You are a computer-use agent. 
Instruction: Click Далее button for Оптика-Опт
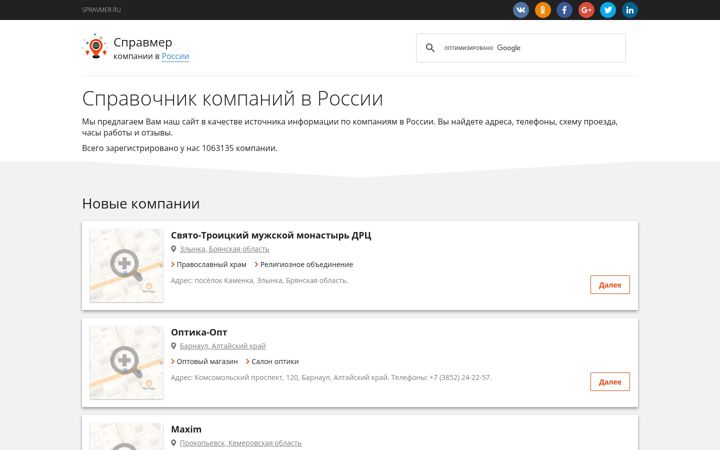610,382
